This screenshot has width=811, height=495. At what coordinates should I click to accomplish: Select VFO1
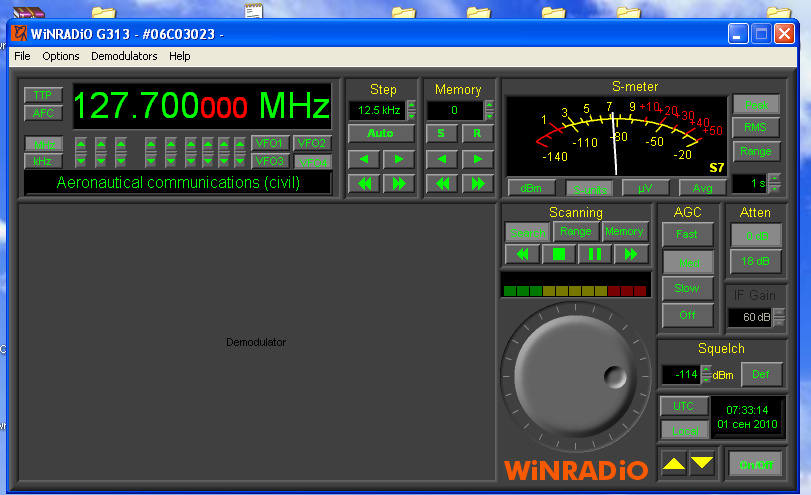(x=269, y=143)
